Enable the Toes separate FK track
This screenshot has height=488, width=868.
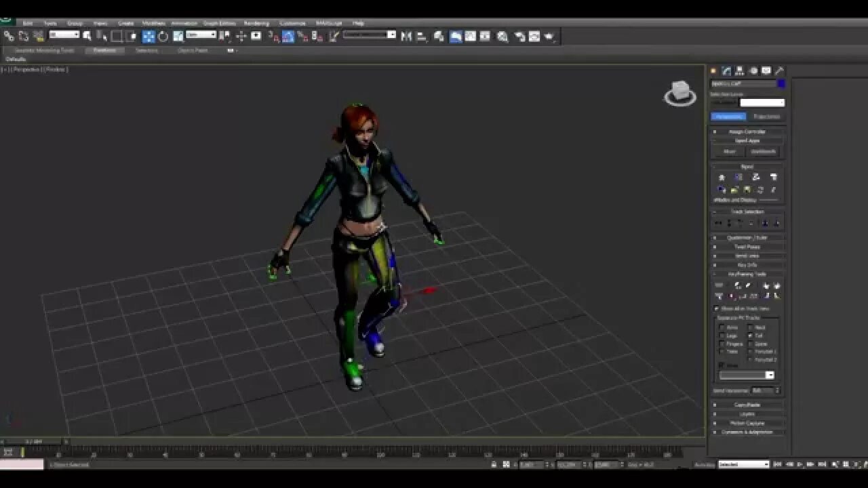[722, 352]
